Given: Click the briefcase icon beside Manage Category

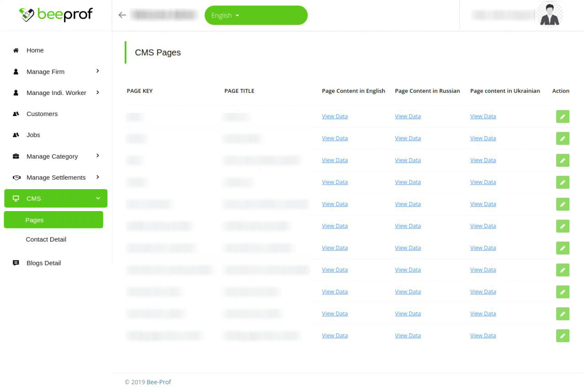Looking at the screenshot, I should [x=16, y=156].
